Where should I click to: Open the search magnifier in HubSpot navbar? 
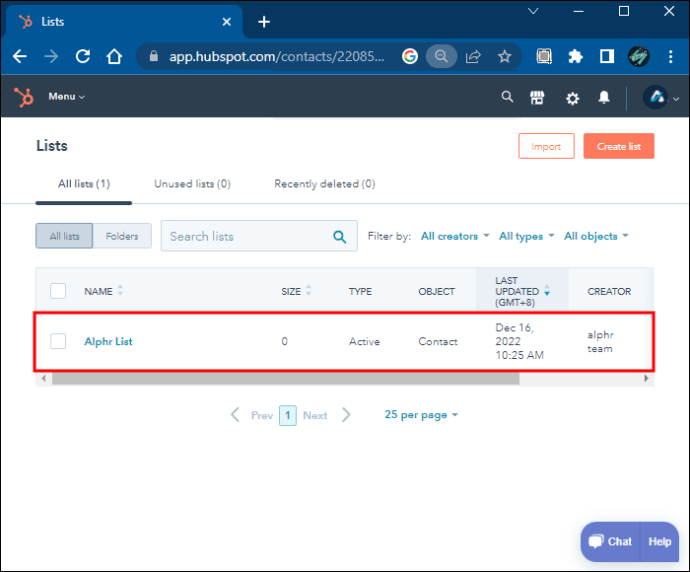click(507, 97)
